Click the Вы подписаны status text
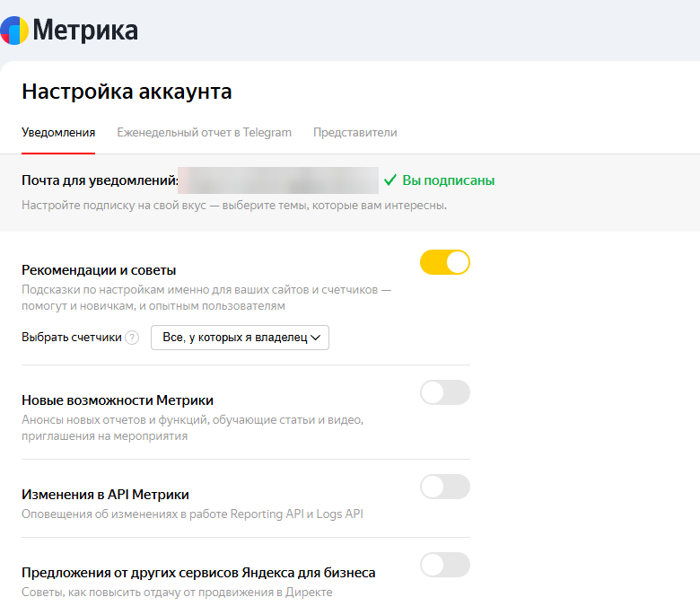Image resolution: width=700 pixels, height=615 pixels. click(x=449, y=180)
